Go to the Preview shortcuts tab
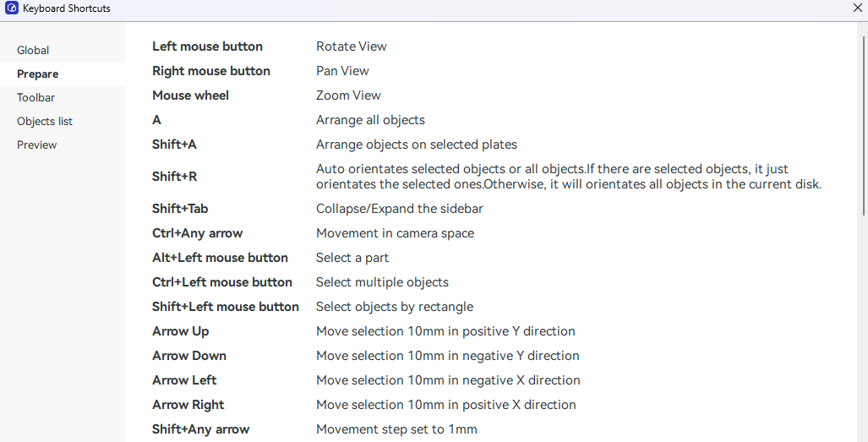This screenshot has width=868, height=442. point(37,145)
